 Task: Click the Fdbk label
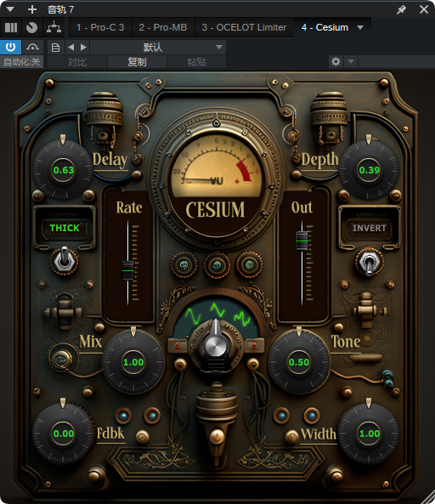(x=110, y=433)
